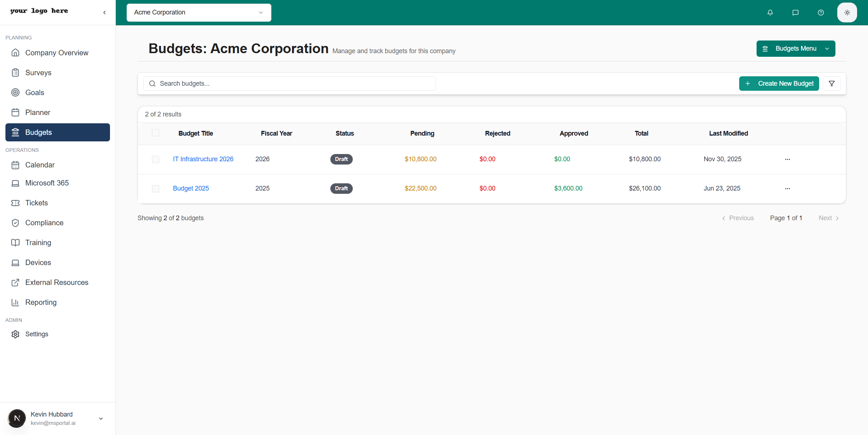Toggle the light theme sun icon
Image resolution: width=868 pixels, height=435 pixels.
(847, 13)
